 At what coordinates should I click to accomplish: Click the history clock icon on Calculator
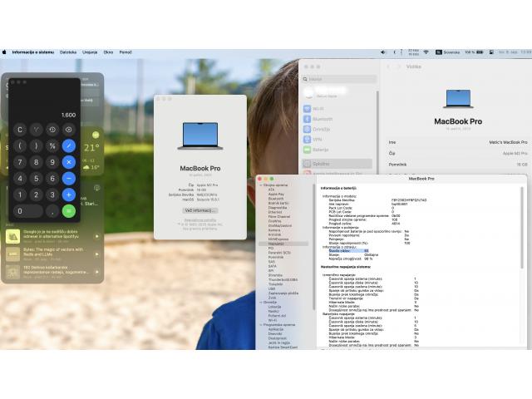[52, 130]
